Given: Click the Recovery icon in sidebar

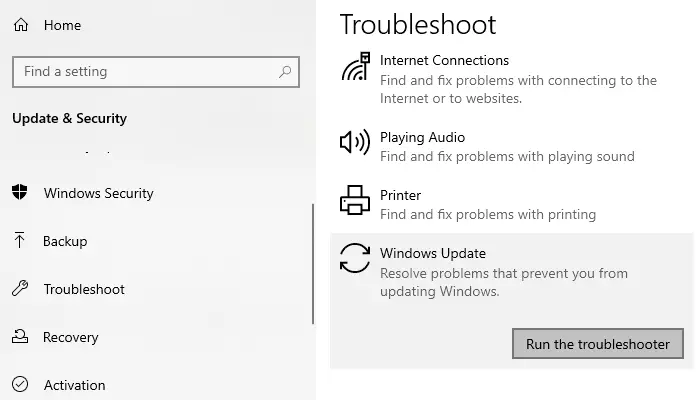Looking at the screenshot, I should (x=20, y=337).
